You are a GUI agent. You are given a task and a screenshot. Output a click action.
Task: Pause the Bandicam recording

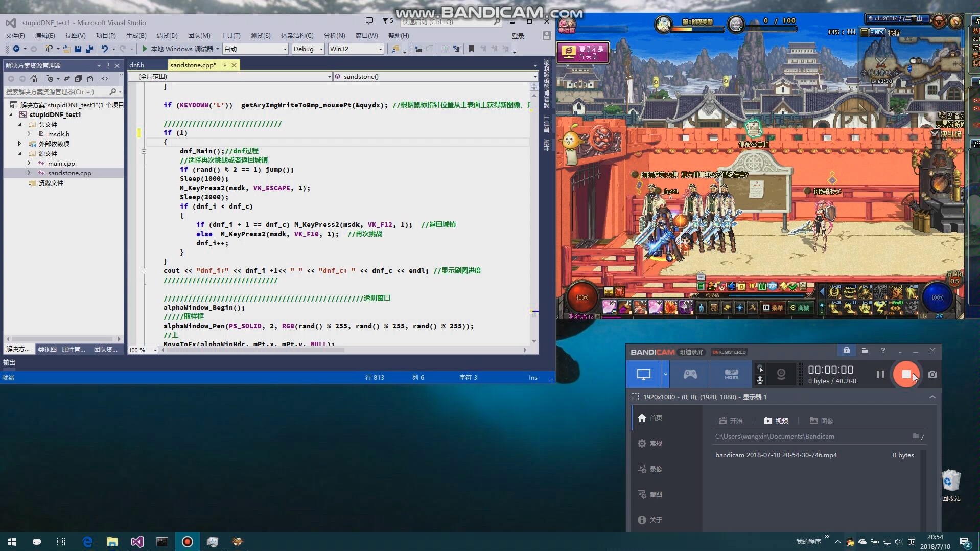(880, 374)
